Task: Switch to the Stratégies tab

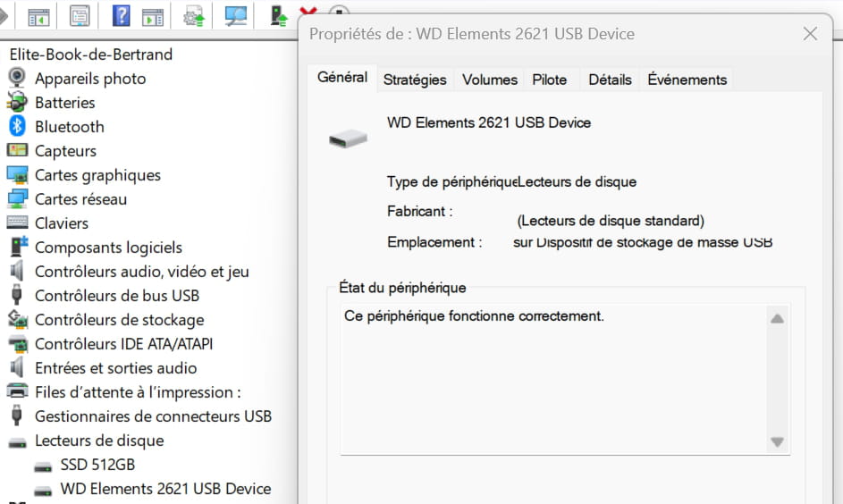Action: click(x=415, y=80)
